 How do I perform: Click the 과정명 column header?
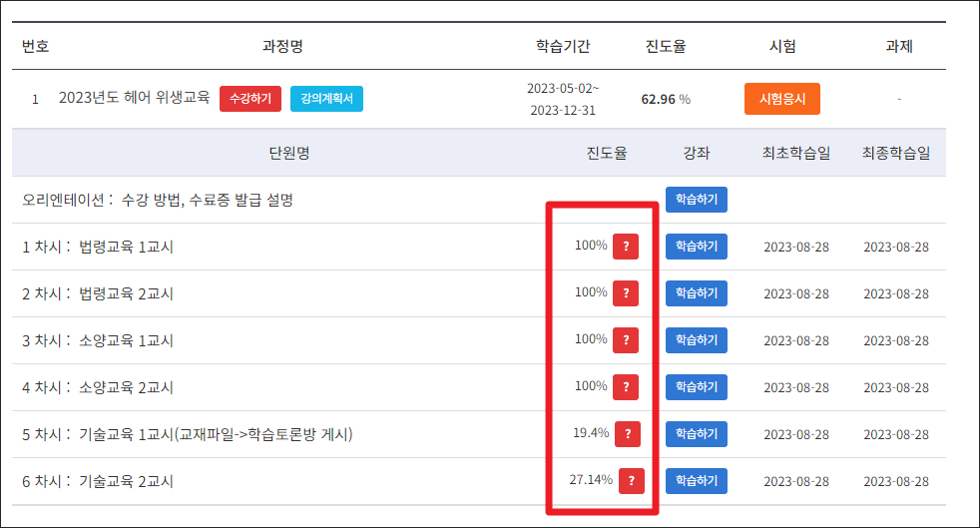pos(282,46)
